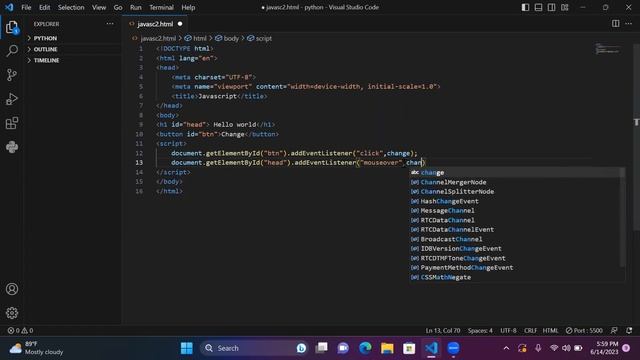Open Microsoft Edge from taskbar
The width and height of the screenshot is (640, 360).
point(365,348)
